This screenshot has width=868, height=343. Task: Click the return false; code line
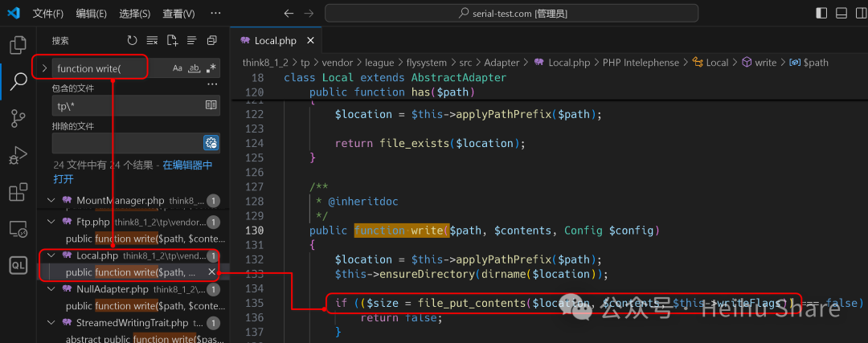[402, 317]
